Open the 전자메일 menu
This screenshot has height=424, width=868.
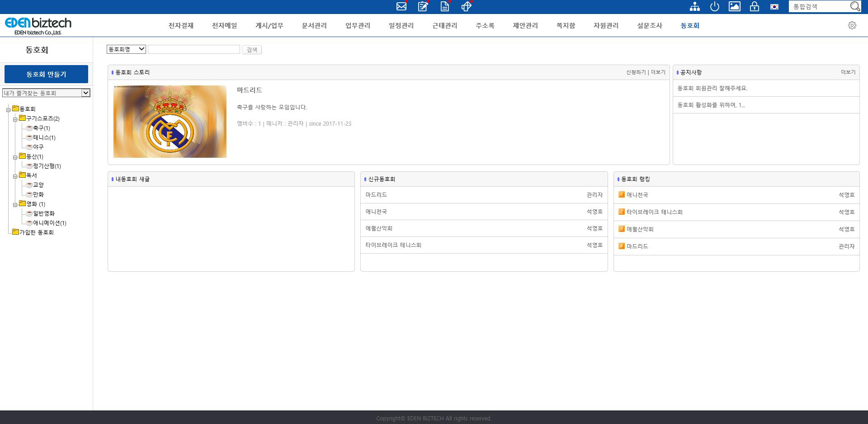coord(224,25)
